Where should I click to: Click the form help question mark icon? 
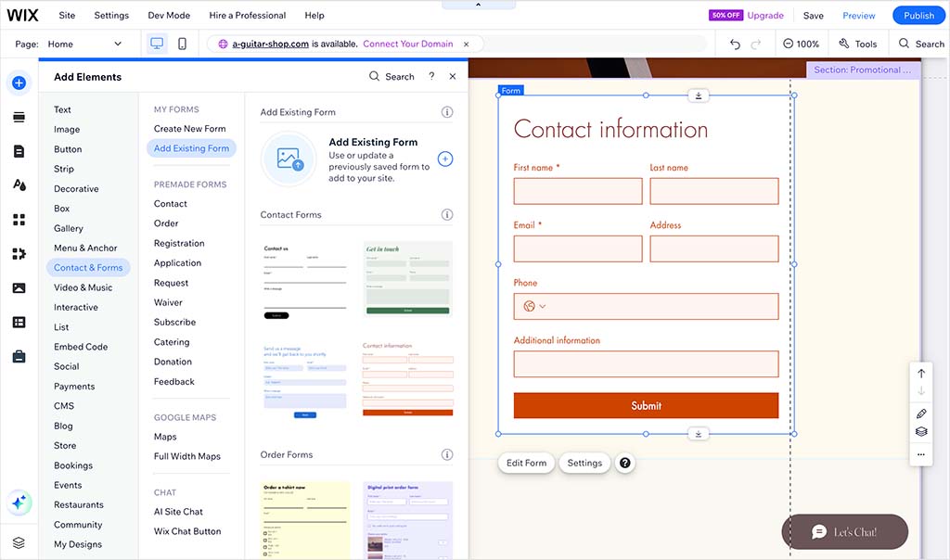(x=625, y=463)
